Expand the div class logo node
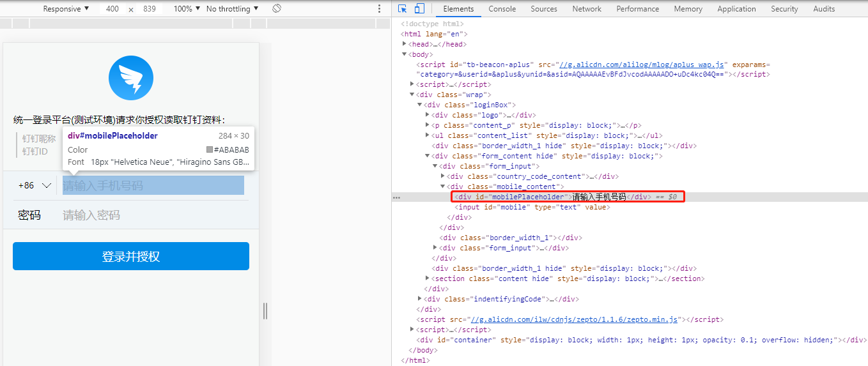The width and height of the screenshot is (868, 366). coord(428,115)
